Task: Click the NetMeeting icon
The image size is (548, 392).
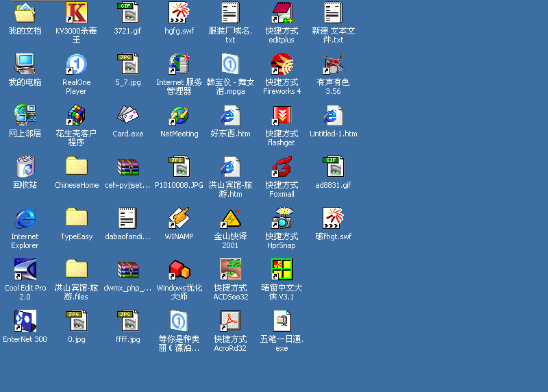Action: (179, 116)
